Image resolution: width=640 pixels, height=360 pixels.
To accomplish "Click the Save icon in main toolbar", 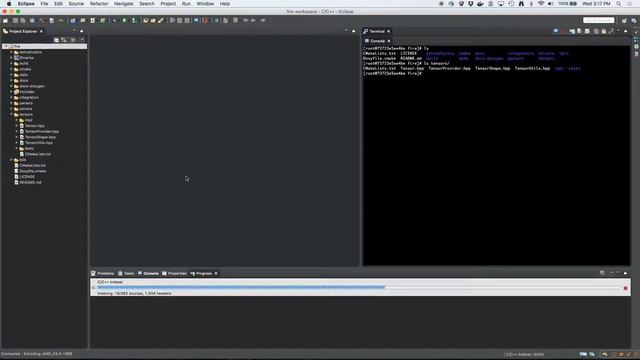I will [16, 20].
